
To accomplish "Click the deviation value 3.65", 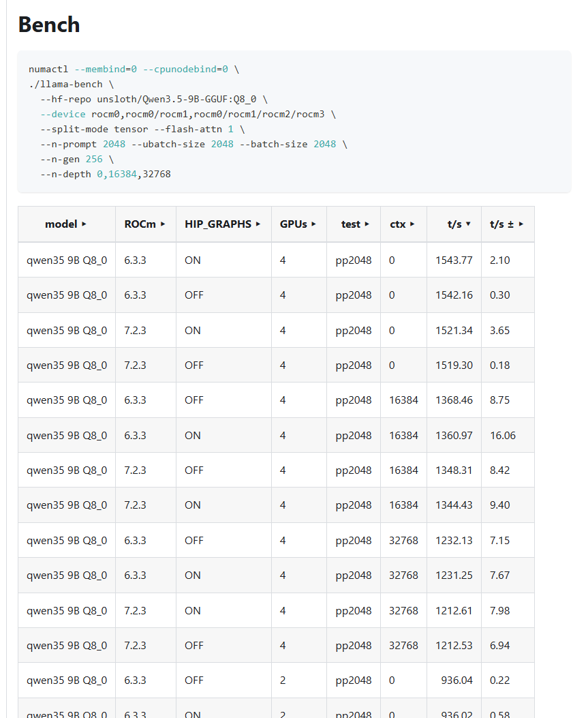I will pyautogui.click(x=499, y=330).
